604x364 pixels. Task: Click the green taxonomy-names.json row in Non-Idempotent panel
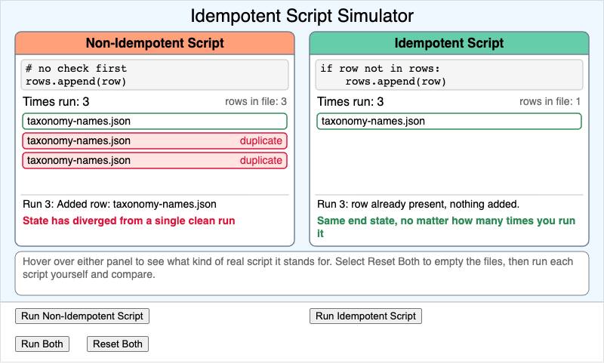click(x=155, y=122)
